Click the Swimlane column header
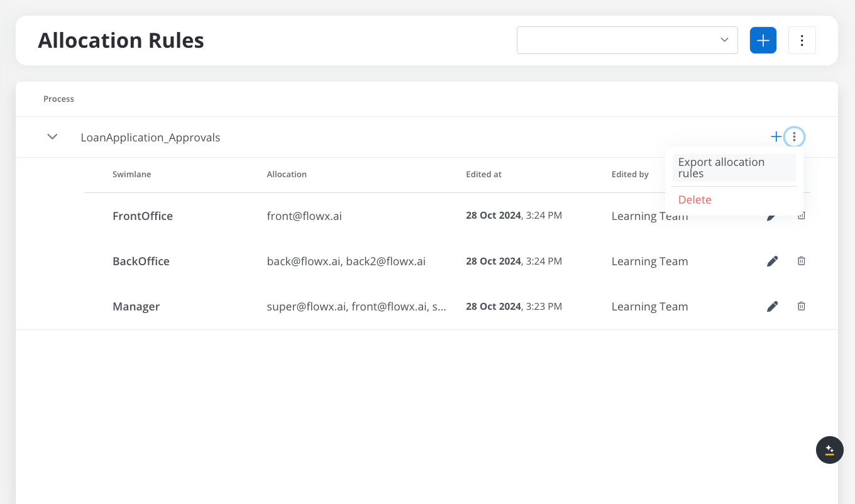This screenshot has width=855, height=504. click(132, 174)
